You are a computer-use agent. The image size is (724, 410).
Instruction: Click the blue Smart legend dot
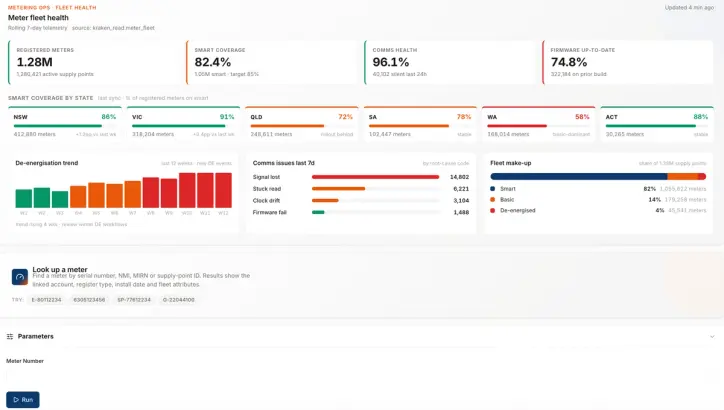[493, 188]
